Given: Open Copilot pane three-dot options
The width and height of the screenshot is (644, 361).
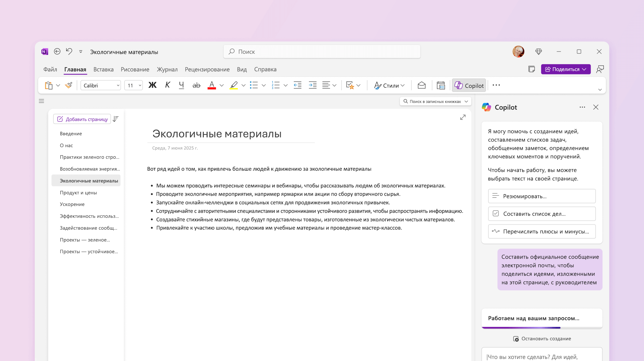Looking at the screenshot, I should [x=582, y=107].
